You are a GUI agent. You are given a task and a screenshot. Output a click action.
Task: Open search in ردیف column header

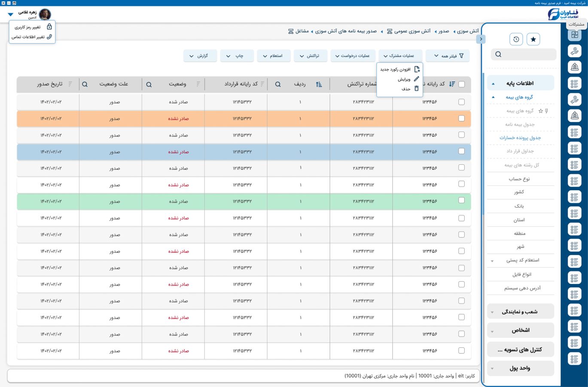(278, 84)
